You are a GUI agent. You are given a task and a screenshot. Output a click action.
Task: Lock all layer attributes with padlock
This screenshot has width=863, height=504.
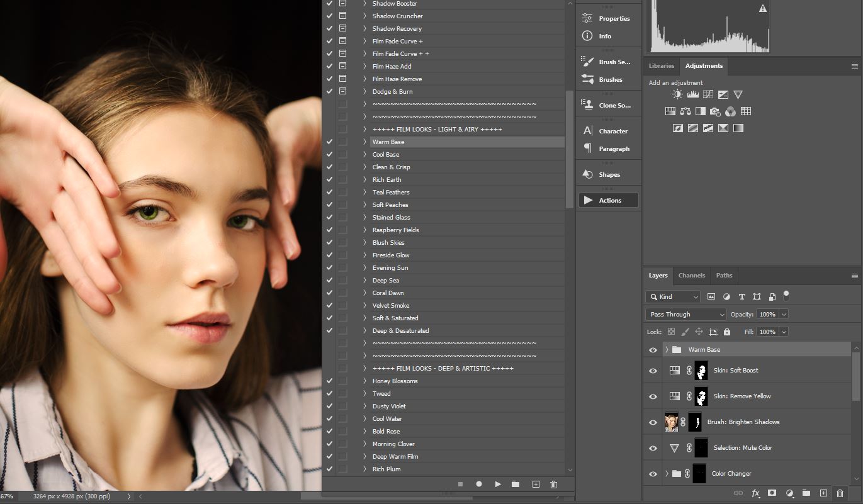point(727,332)
